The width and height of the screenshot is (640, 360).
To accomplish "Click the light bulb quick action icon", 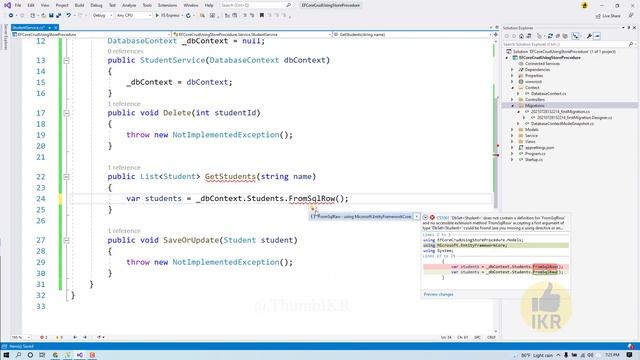I will click(313, 209).
